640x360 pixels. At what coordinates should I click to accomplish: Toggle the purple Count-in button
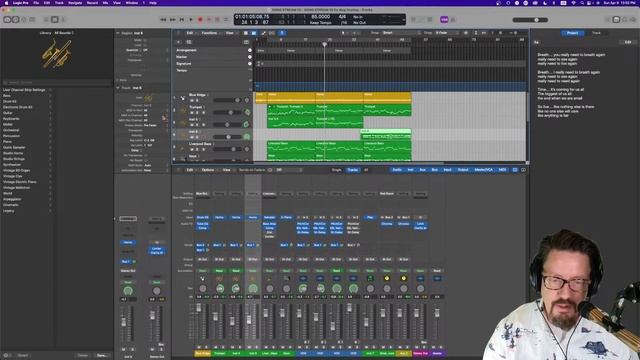pos(444,20)
